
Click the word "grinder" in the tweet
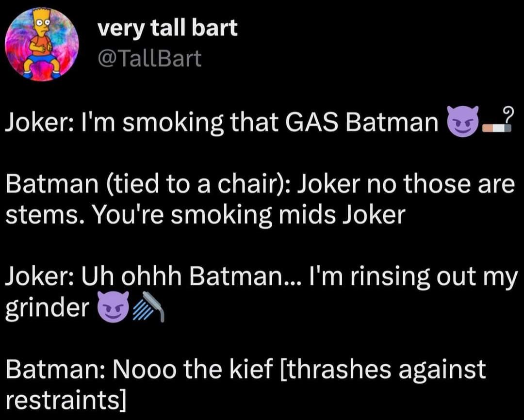[x=48, y=308]
